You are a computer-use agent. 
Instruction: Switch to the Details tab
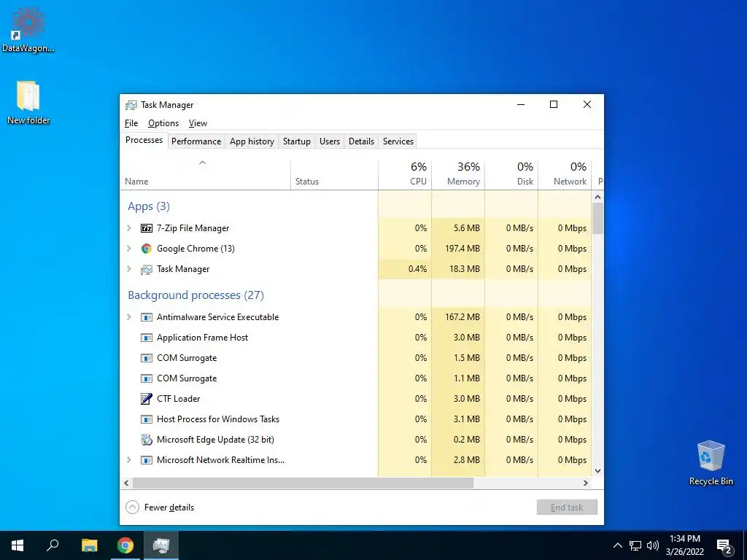[x=361, y=141]
